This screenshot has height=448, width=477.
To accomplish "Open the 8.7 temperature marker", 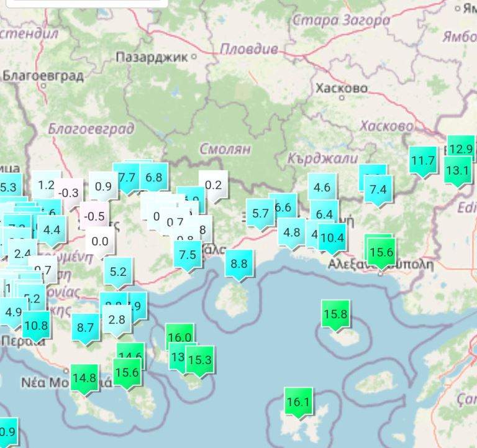I will (86, 327).
